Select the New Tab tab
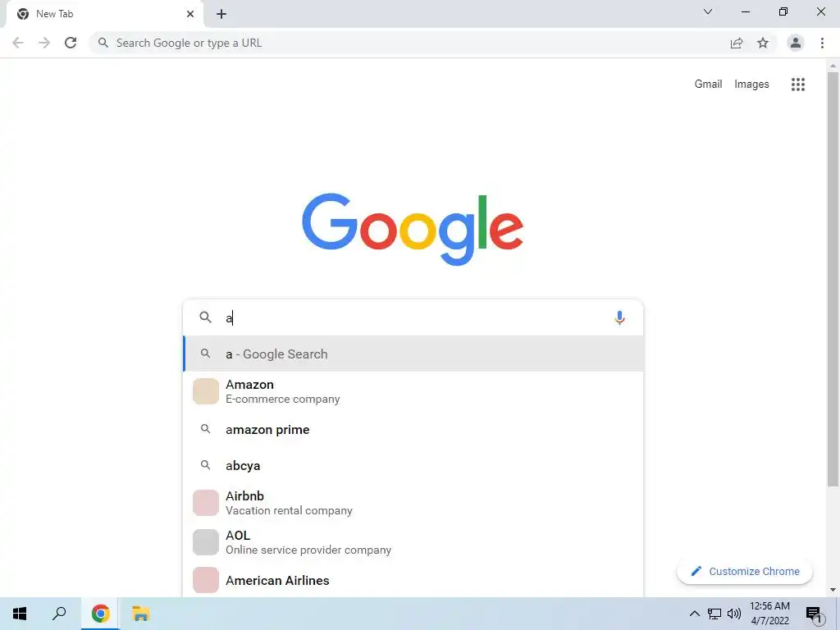840x630 pixels. tap(104, 14)
